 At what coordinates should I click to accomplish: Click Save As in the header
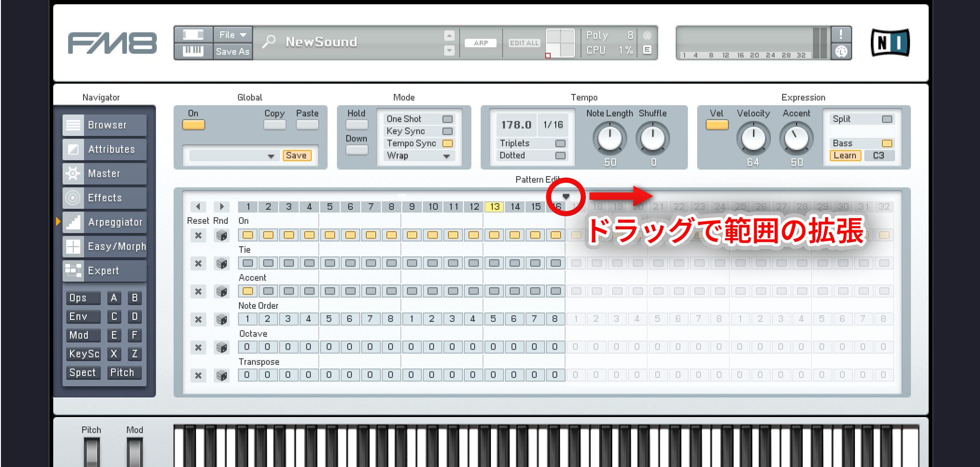coord(233,51)
